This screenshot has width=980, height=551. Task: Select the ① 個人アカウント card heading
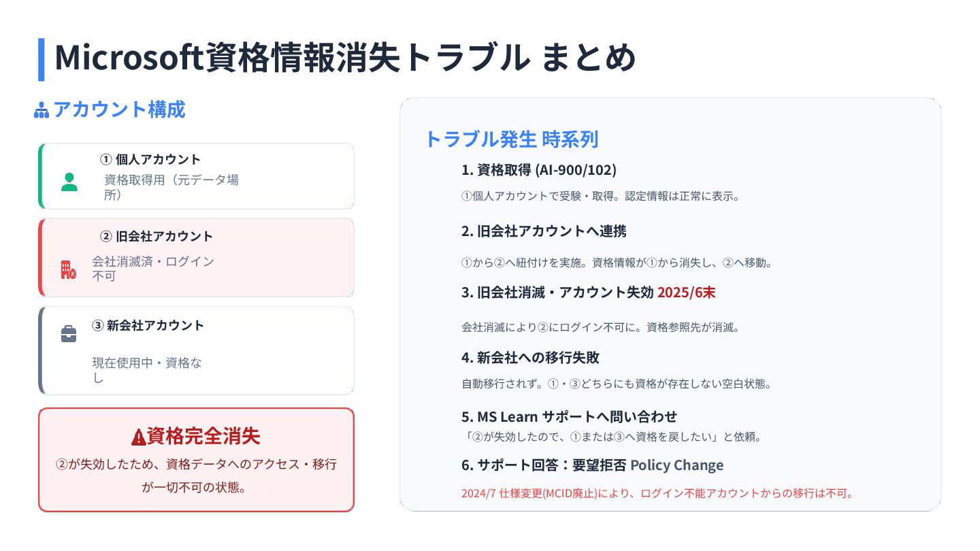pyautogui.click(x=150, y=159)
